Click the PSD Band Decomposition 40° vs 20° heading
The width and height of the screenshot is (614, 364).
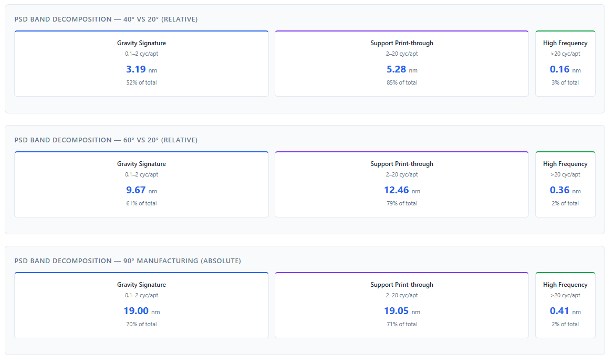(106, 19)
